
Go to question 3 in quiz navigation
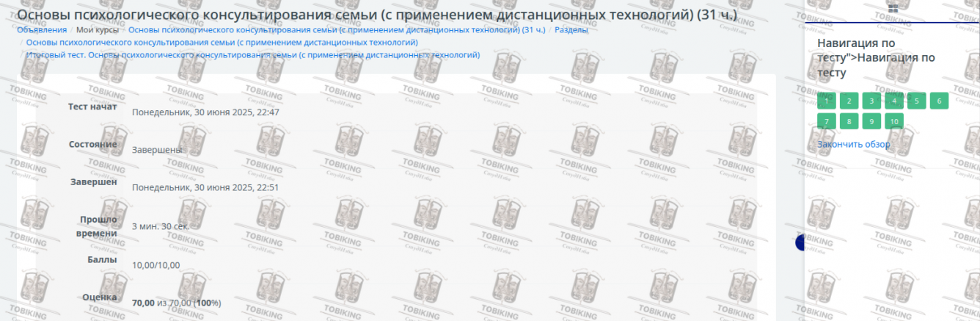(x=871, y=101)
